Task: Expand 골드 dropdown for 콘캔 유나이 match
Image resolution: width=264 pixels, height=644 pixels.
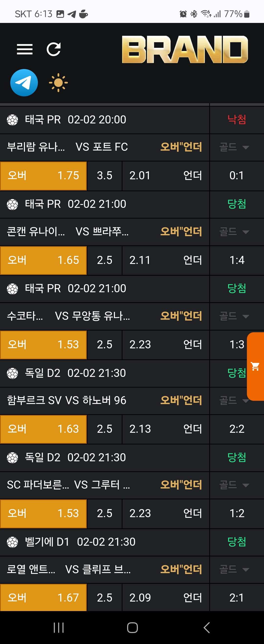Action: (234, 232)
